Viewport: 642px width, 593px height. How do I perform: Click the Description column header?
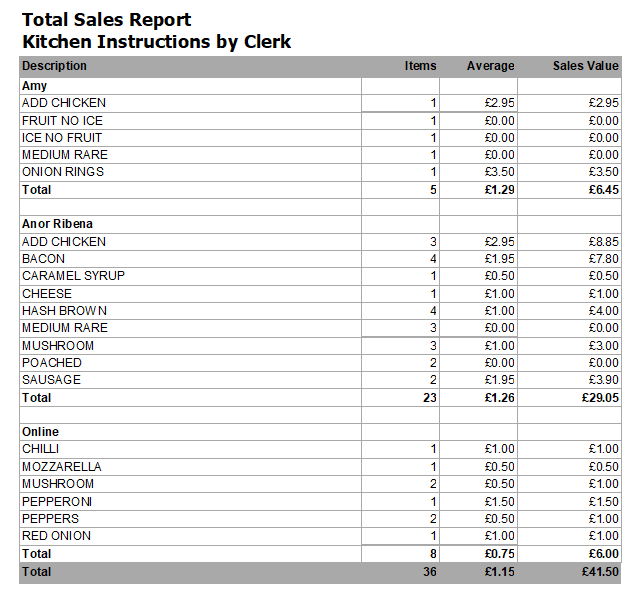[54, 66]
